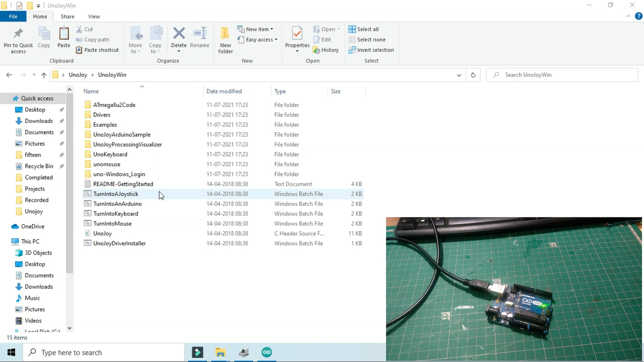
Task: Switch to the View ribbon tab
Action: tap(94, 16)
